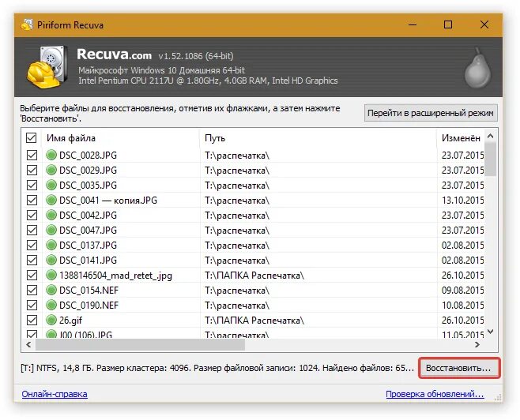
Task: Click date 09.08.2015 in DSC_0154.NEF row
Action: click(462, 291)
